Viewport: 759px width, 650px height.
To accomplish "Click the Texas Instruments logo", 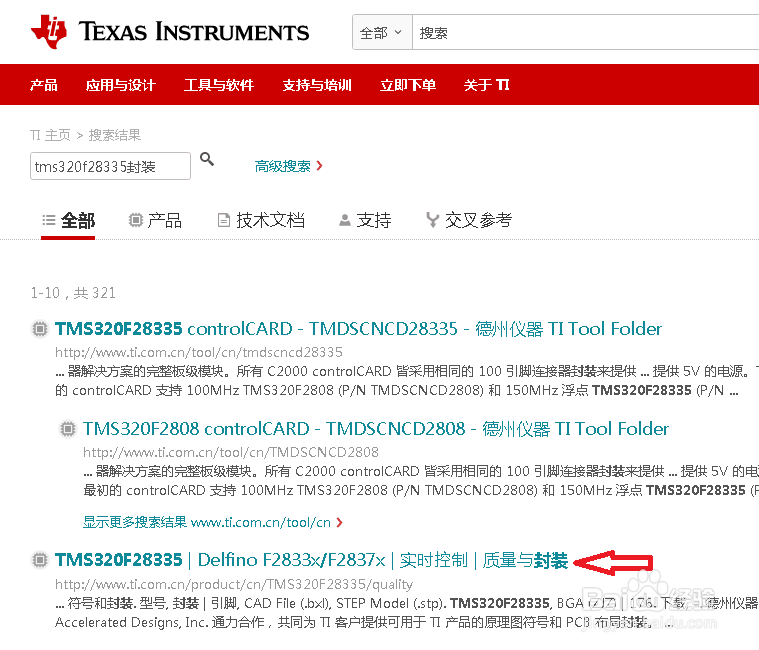I will tap(170, 31).
